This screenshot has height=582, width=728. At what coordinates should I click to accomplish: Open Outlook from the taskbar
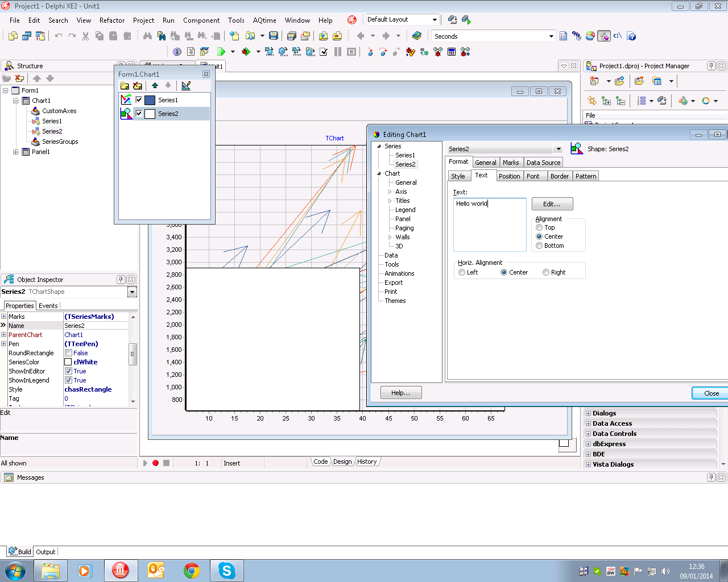tap(156, 571)
